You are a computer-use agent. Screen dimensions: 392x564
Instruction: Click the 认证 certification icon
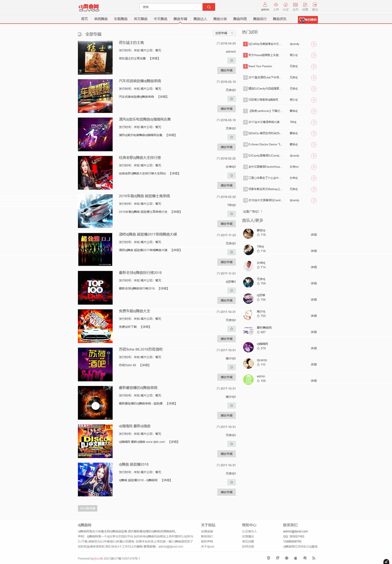[286, 7]
